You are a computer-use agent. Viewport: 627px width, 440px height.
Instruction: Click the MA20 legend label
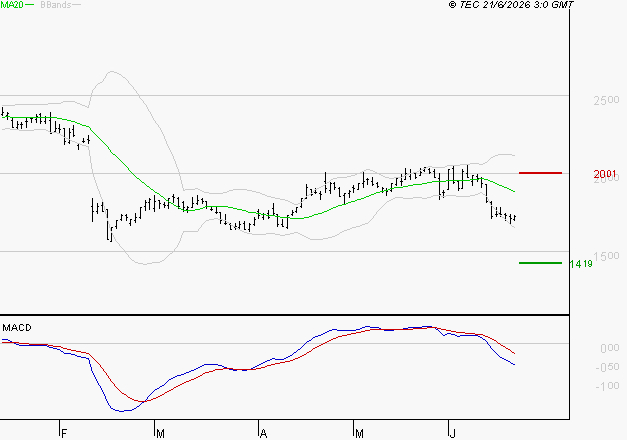[x=12, y=5]
